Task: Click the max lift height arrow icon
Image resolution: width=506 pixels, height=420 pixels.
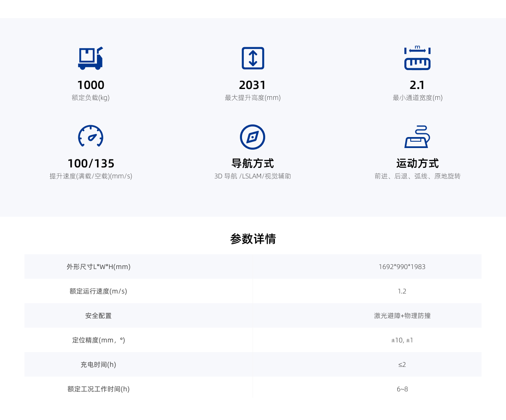Action: [253, 58]
